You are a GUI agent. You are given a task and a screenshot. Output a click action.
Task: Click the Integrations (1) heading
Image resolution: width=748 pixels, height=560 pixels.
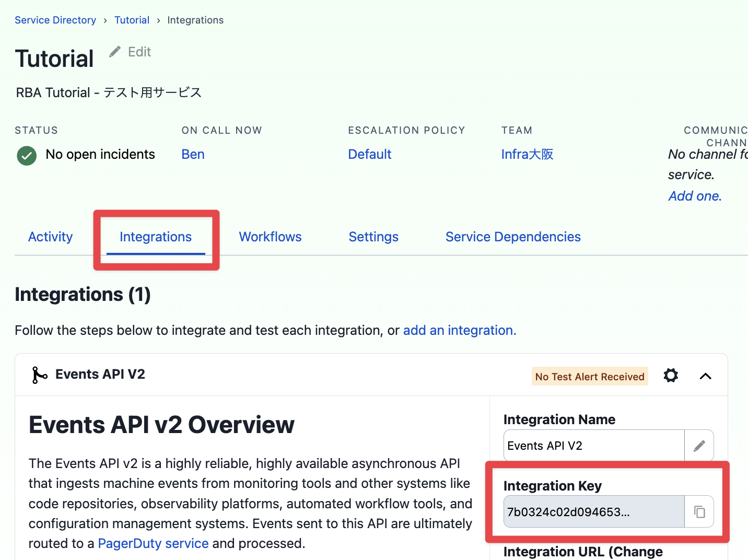pyautogui.click(x=83, y=295)
